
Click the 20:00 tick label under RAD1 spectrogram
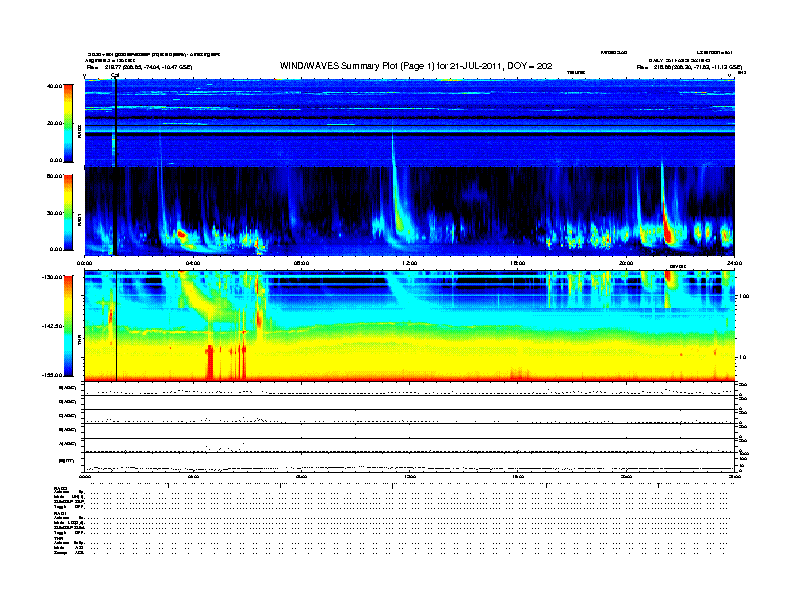coord(626,263)
